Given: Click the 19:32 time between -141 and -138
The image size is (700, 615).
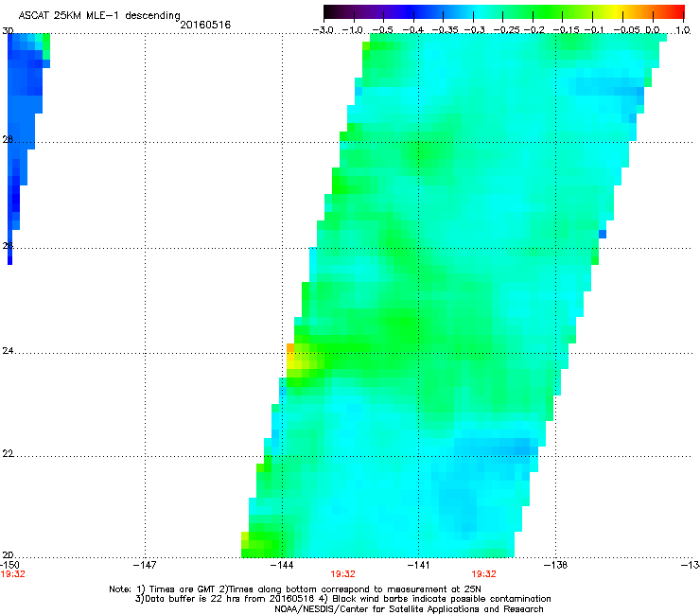Looking at the screenshot, I should [x=484, y=574].
